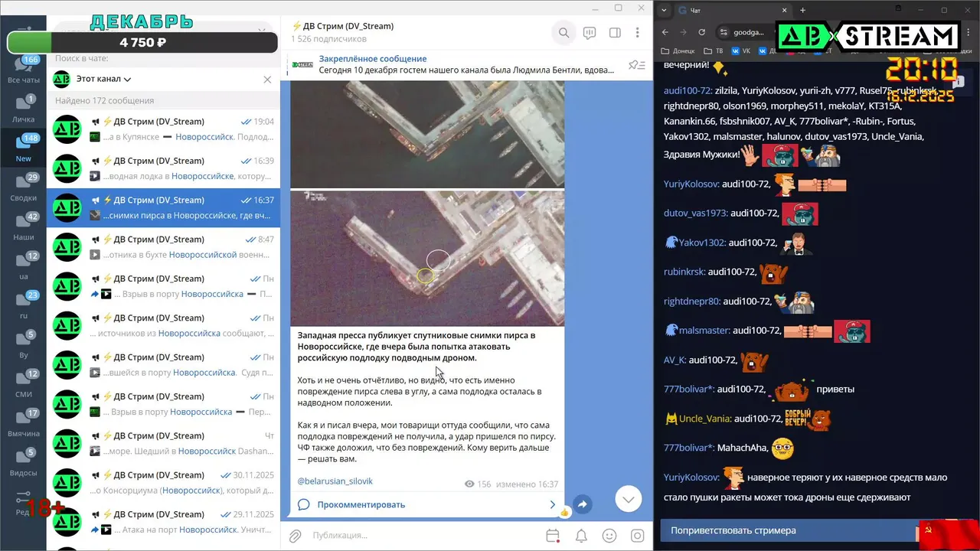Open the Видосы folder

(x=23, y=464)
